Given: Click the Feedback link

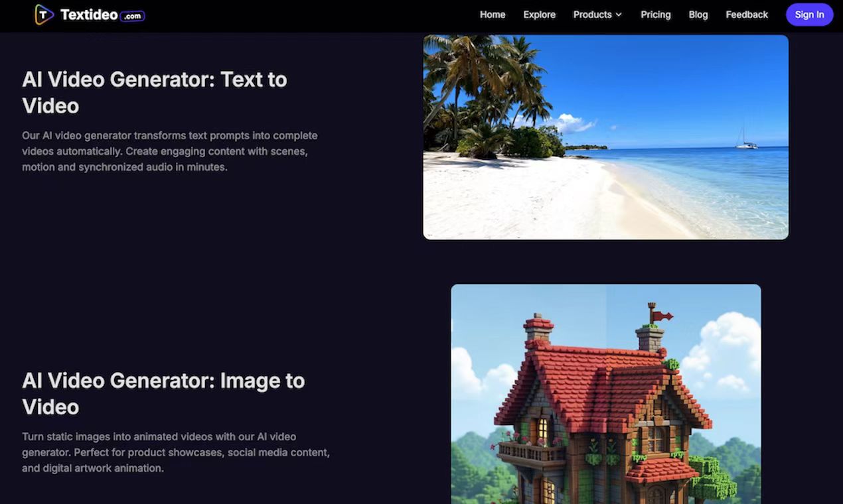Looking at the screenshot, I should coord(746,14).
